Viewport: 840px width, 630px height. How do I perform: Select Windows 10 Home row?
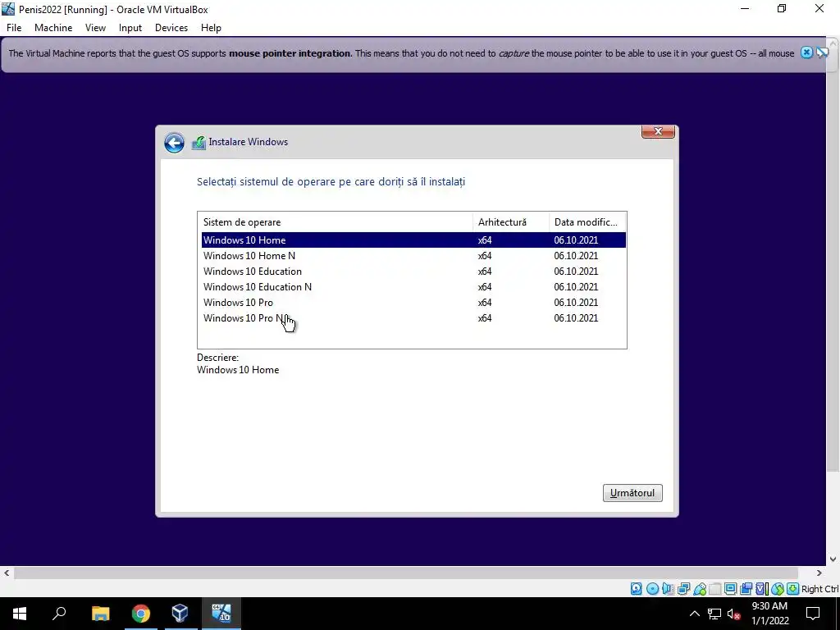413,240
